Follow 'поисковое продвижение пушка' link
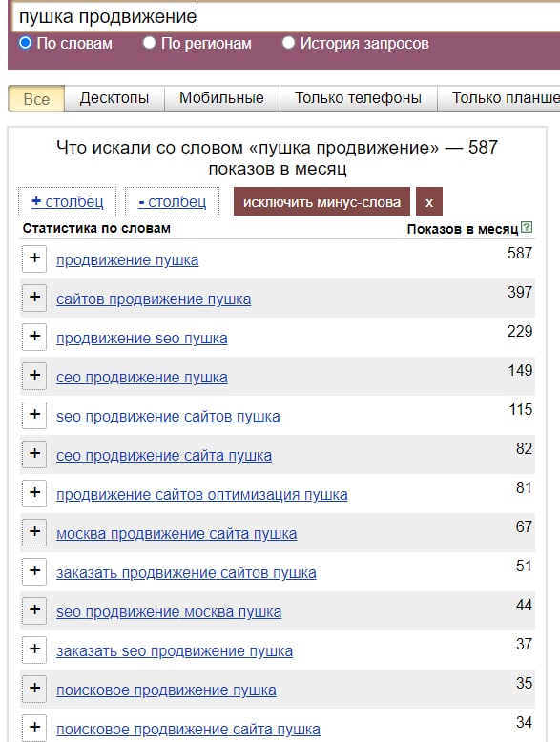560x742 pixels. (x=166, y=690)
